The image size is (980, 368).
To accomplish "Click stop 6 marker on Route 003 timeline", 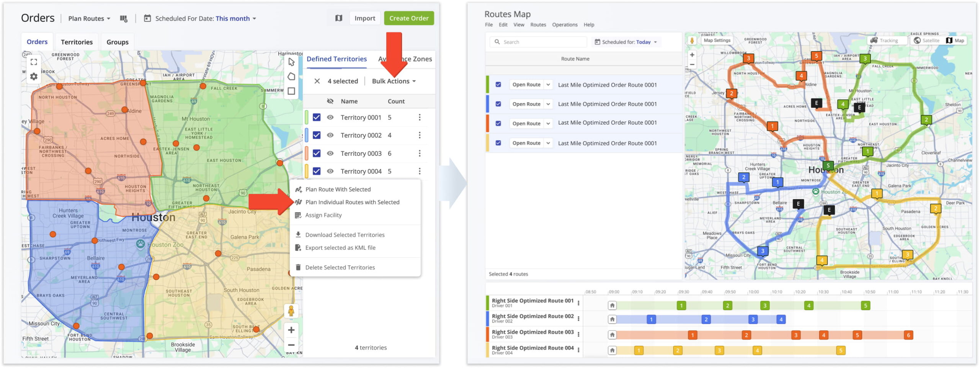I will (908, 335).
